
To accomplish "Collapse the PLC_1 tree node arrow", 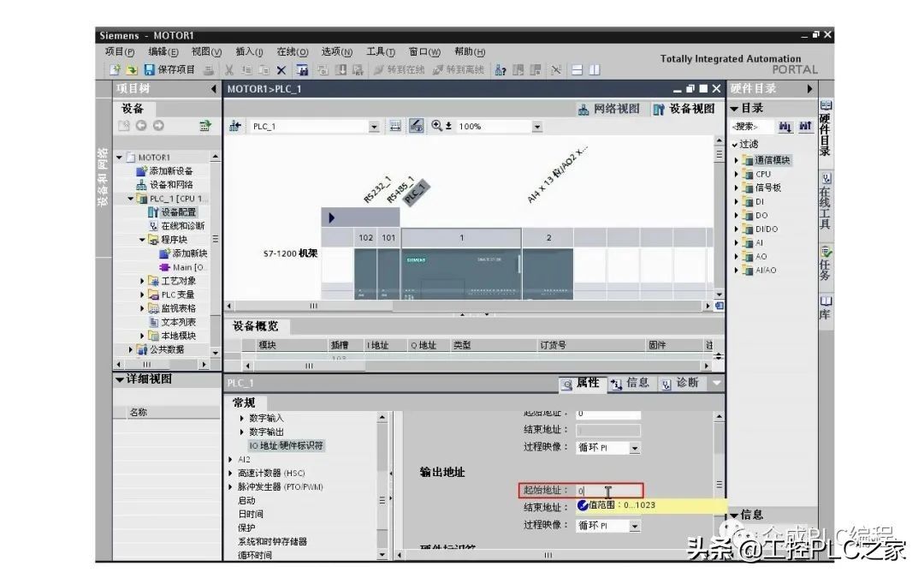I will pos(131,199).
